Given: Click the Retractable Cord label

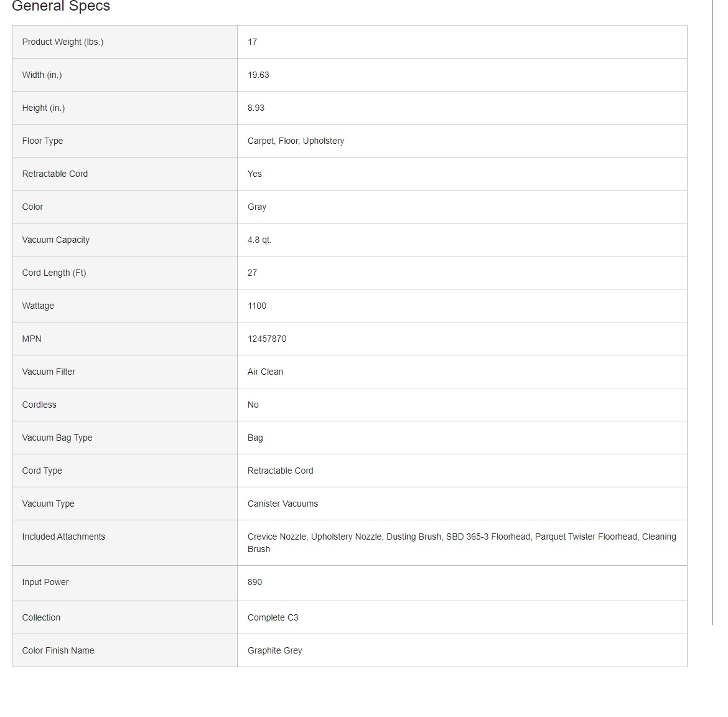Looking at the screenshot, I should pos(55,174).
